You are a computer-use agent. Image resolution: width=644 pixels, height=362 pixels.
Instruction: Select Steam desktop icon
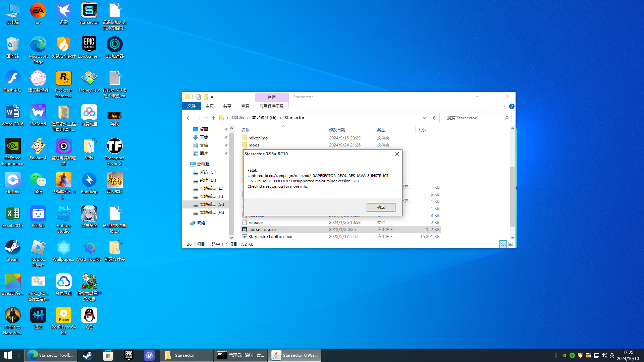[13, 251]
